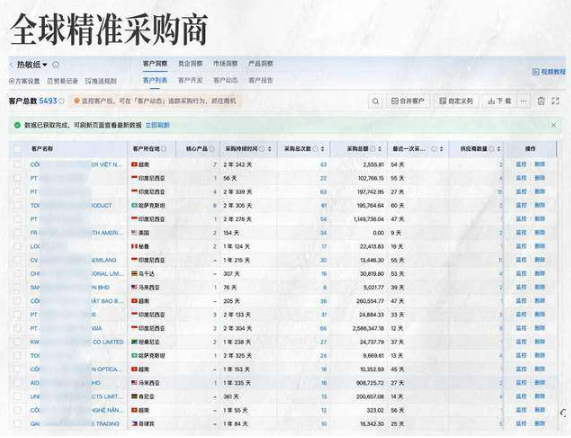
Task: Click the amount 1,149,738.04
Action: click(369, 219)
